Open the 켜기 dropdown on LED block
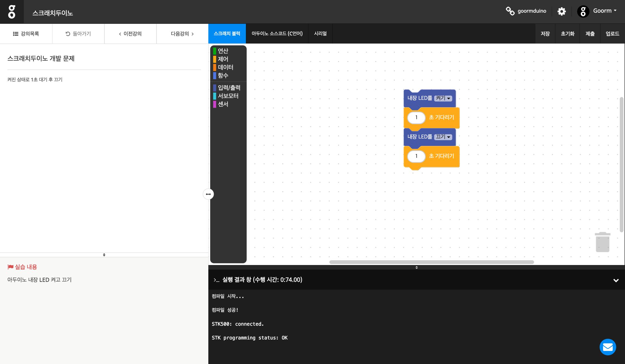The image size is (625, 364). pos(443,98)
